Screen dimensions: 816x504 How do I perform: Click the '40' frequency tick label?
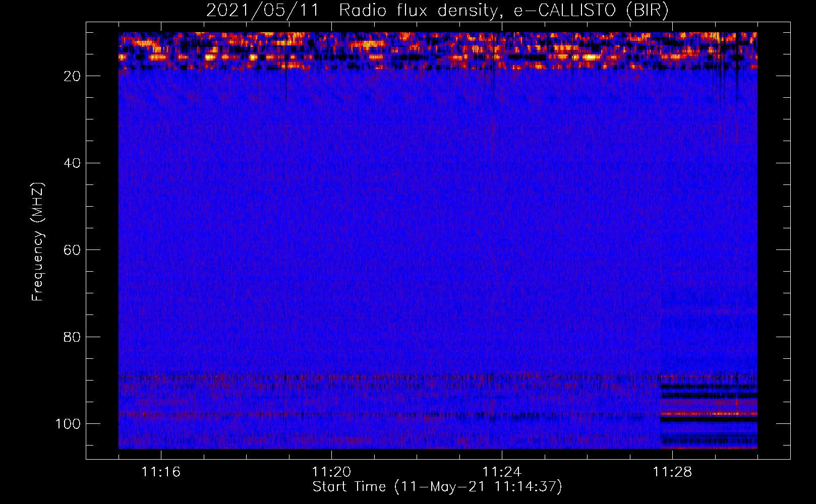point(72,163)
